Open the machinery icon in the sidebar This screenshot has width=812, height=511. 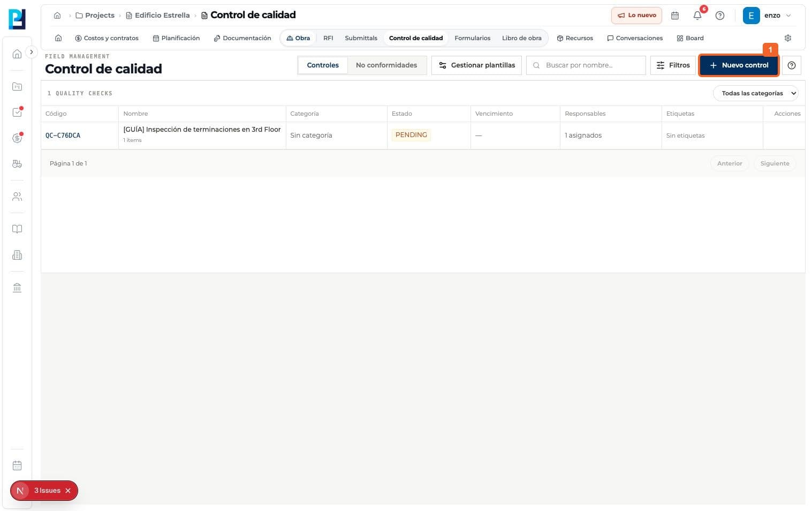17,164
